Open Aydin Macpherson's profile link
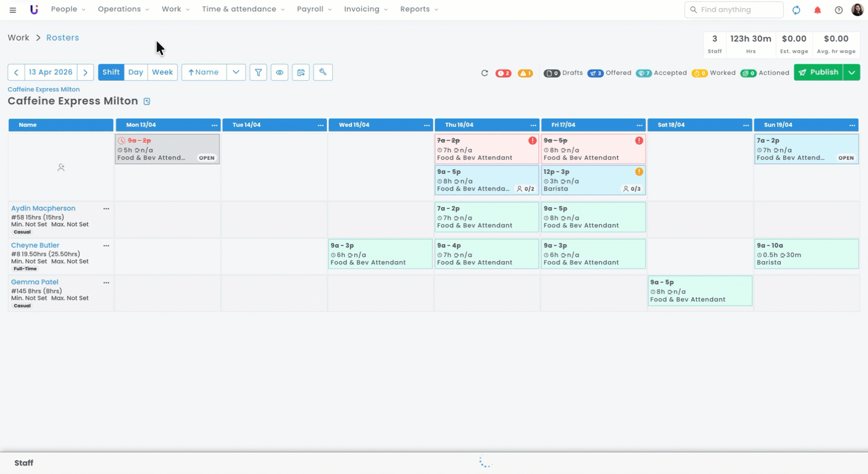Screen dimensions: 868x474 click(x=43, y=208)
